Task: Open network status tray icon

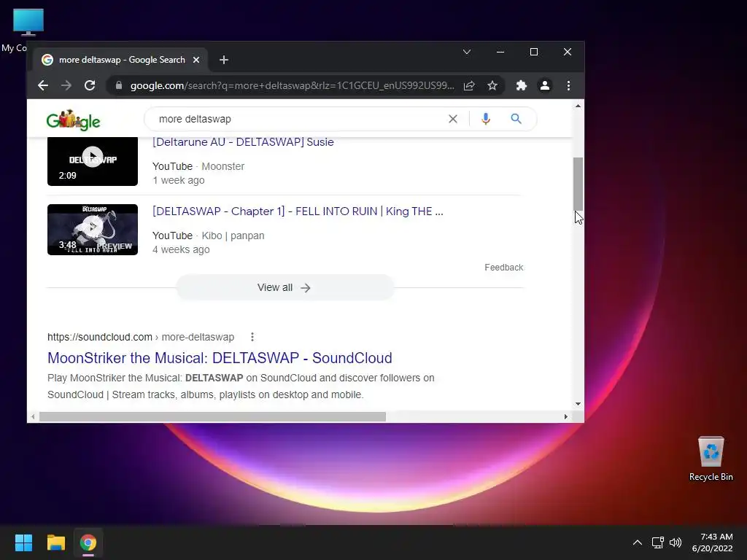Action: tap(657, 542)
